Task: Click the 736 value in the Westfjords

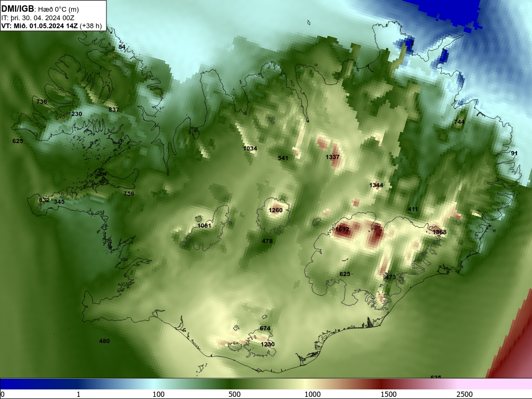Action: click(41, 102)
